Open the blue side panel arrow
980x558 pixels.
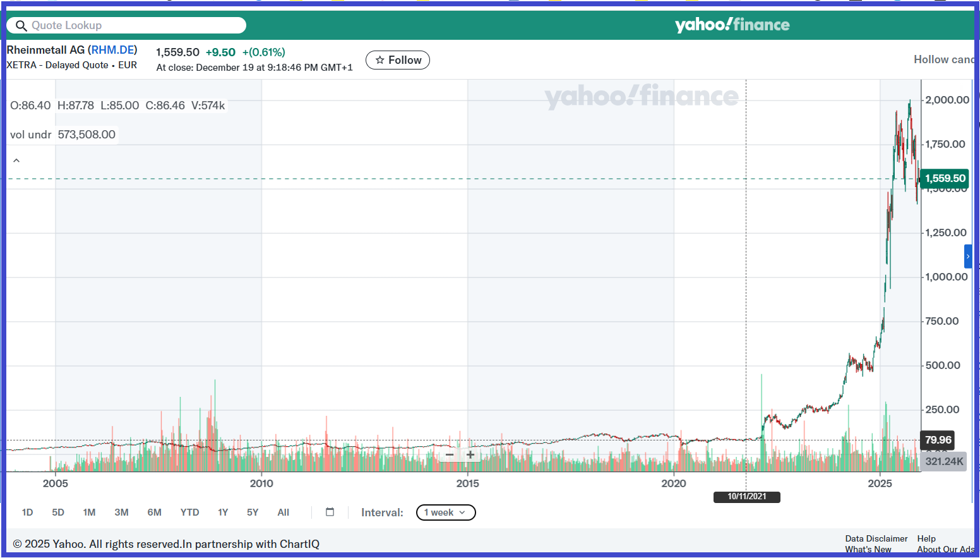click(x=967, y=257)
